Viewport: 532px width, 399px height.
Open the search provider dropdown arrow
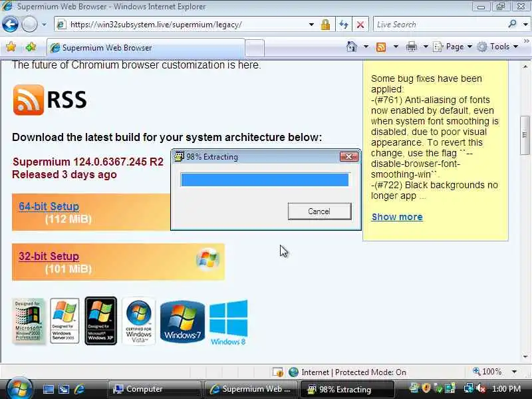coord(525,25)
